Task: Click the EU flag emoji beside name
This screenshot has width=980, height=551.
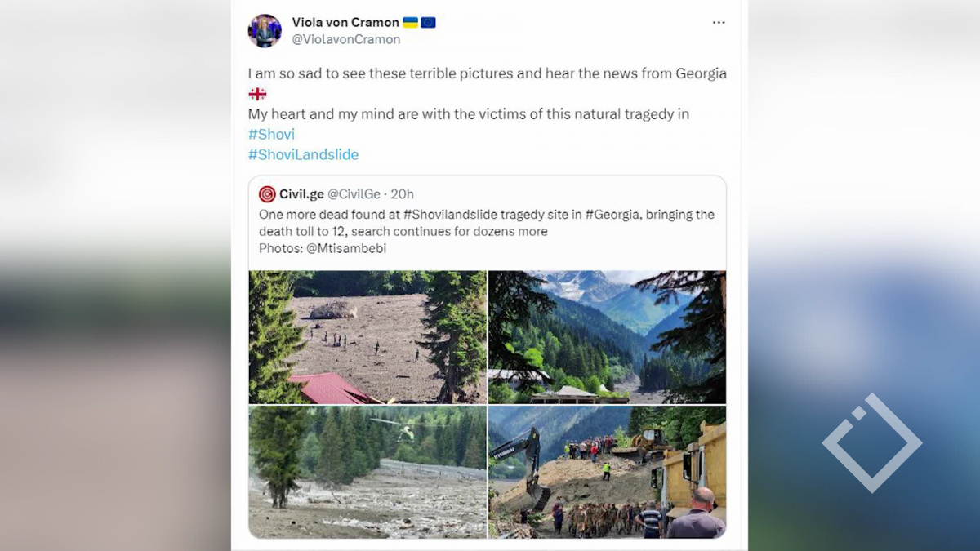Action: coord(428,23)
